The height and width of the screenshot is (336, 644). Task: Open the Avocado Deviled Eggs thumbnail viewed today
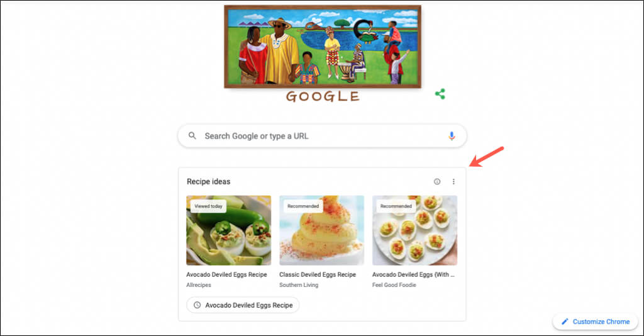click(x=228, y=230)
